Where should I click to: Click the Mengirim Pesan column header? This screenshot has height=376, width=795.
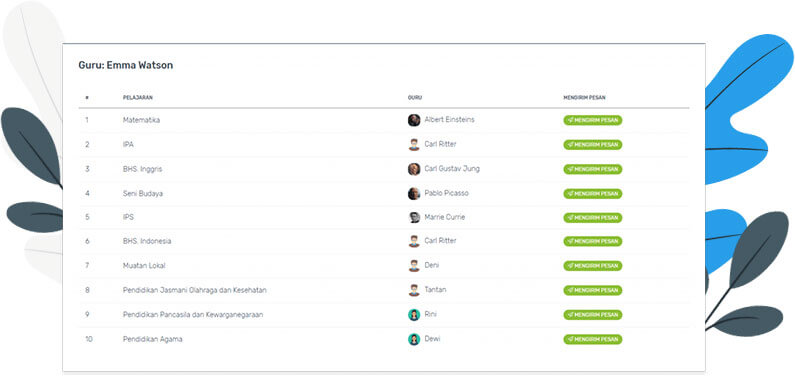(584, 98)
